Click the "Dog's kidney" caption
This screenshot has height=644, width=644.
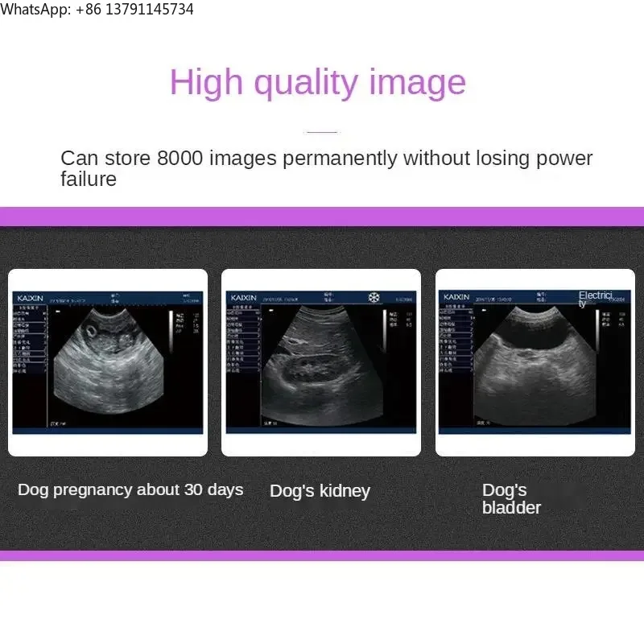320,491
